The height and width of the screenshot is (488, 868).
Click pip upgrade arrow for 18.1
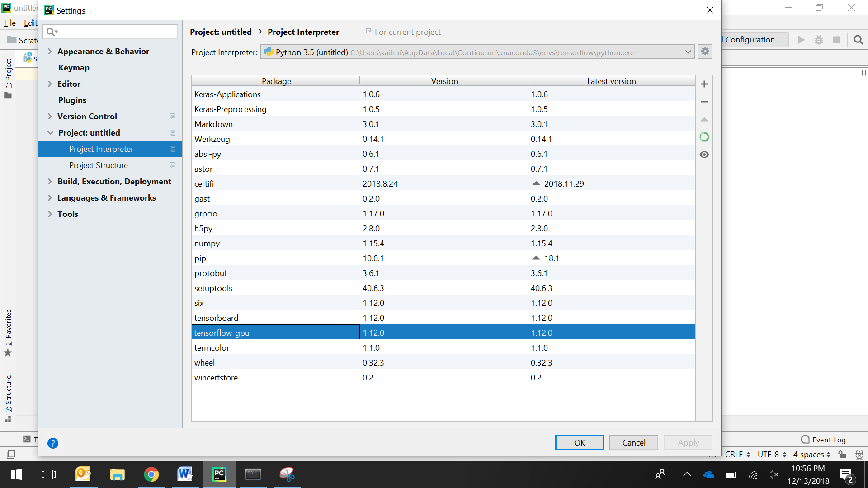[536, 258]
